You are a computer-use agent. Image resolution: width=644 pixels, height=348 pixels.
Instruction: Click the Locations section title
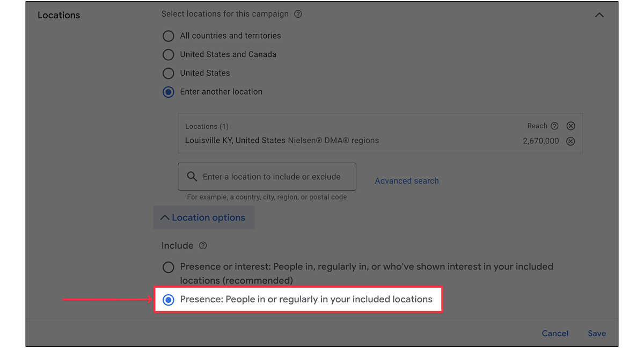(x=59, y=15)
